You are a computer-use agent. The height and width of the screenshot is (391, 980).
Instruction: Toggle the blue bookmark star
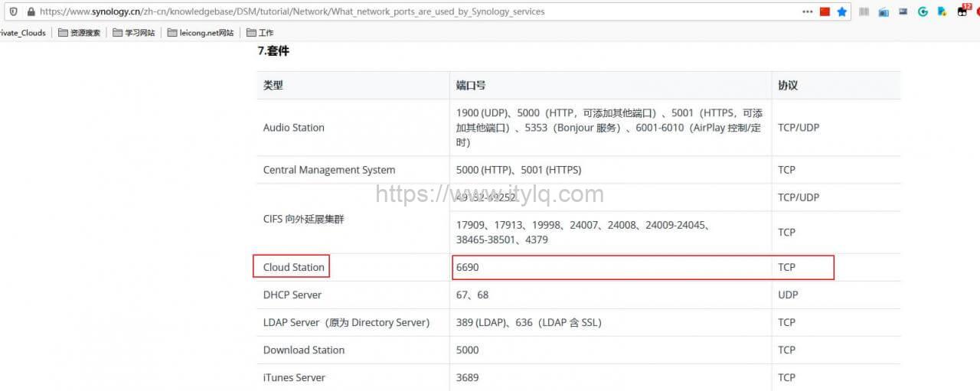842,12
